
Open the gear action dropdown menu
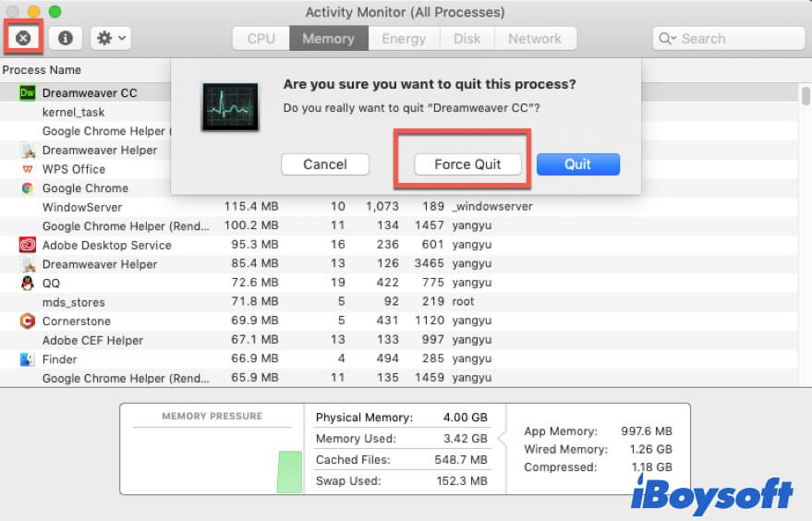pyautogui.click(x=110, y=39)
